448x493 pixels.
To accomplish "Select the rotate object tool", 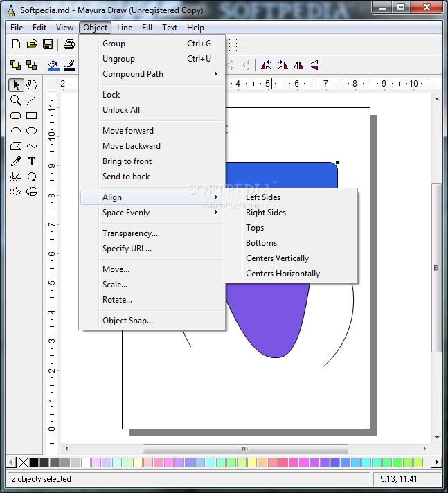I will tap(31, 177).
